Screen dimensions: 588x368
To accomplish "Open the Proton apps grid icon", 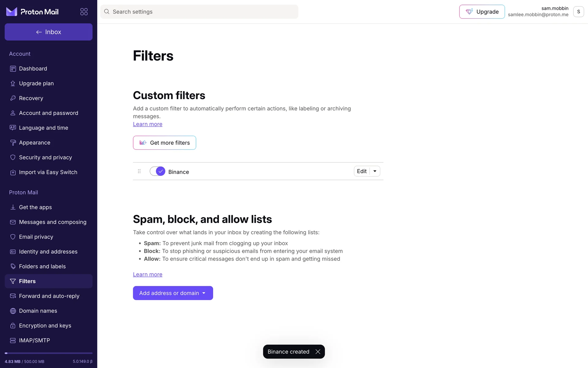I will point(84,12).
